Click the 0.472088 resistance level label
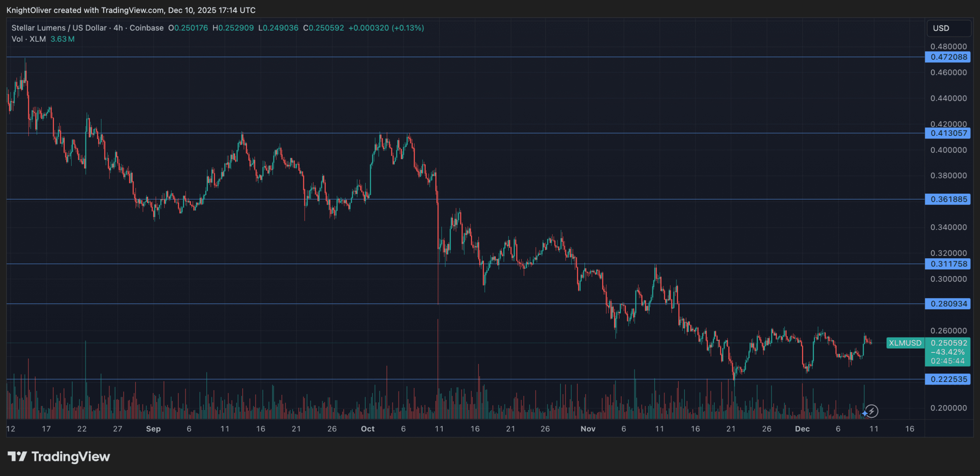 point(949,57)
